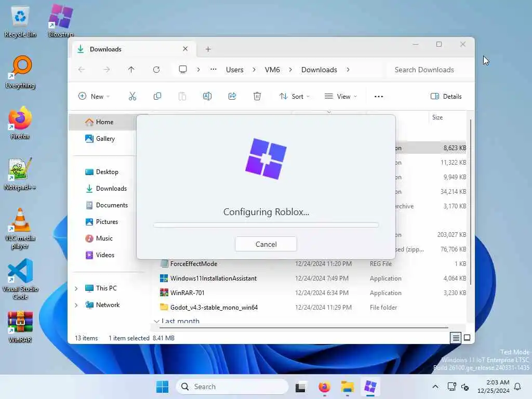Click the Cut scissors icon
Viewport: 532px width, 399px height.
pos(132,96)
